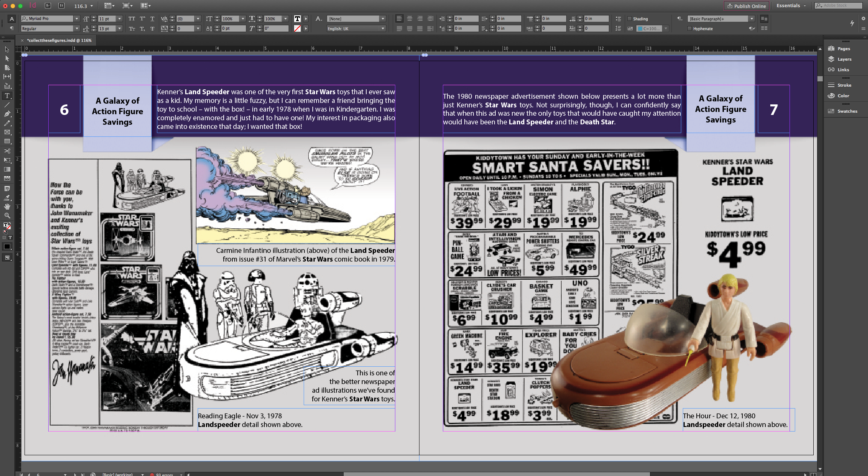
Task: Switch to Character Formatting Controls (A)
Action: click(12, 19)
